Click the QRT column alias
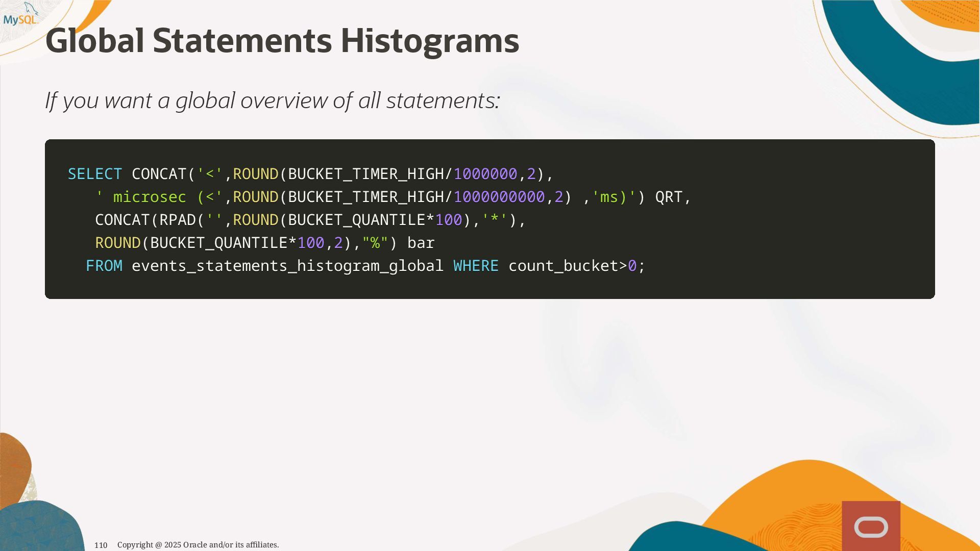The image size is (980, 551). point(669,197)
